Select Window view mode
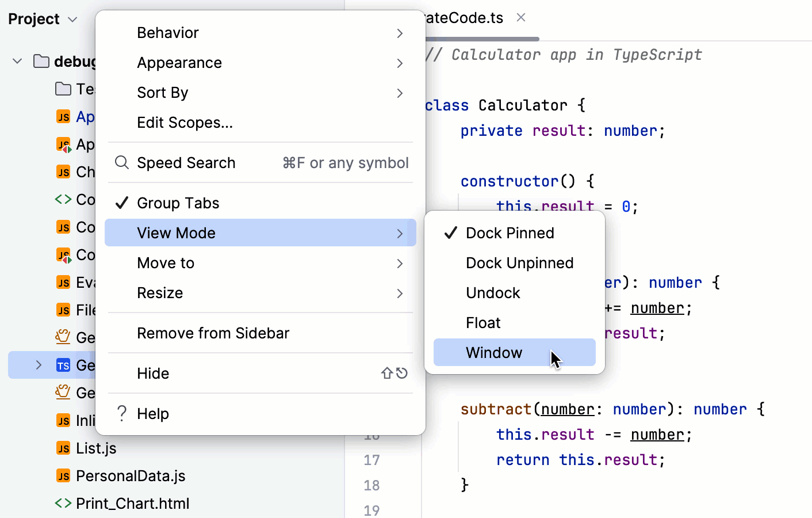812x518 pixels. pos(495,353)
